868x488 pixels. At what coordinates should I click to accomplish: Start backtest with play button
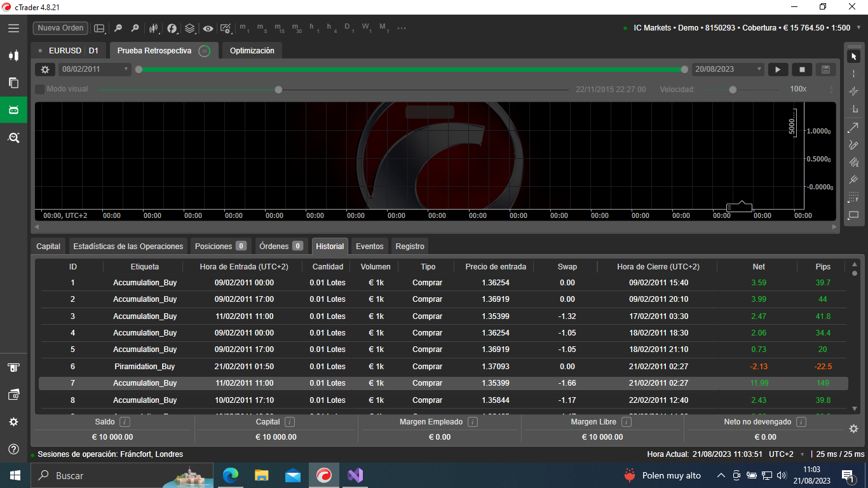click(778, 69)
